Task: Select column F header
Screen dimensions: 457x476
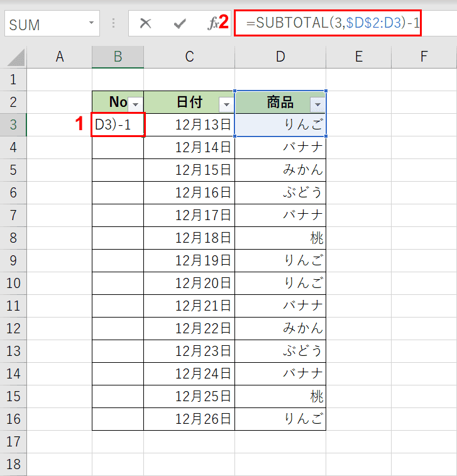Action: pos(424,57)
